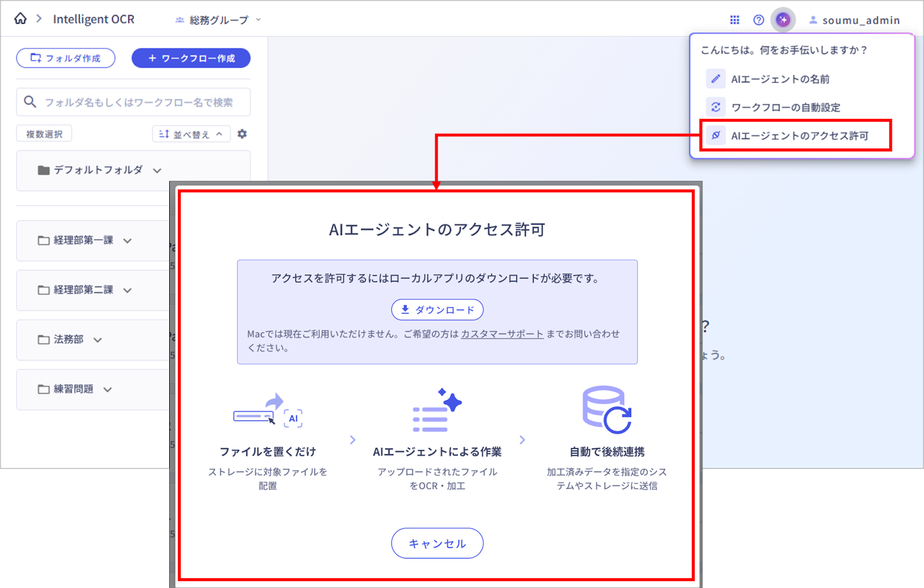Click the ダウンロード button
This screenshot has width=924, height=588.
click(x=437, y=310)
